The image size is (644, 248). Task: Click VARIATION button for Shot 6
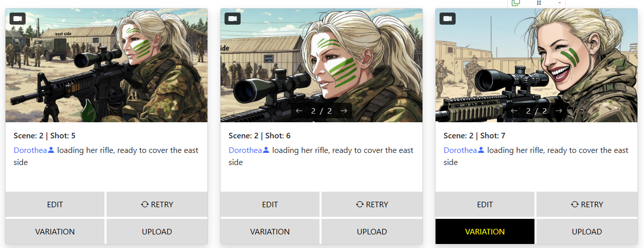point(270,231)
